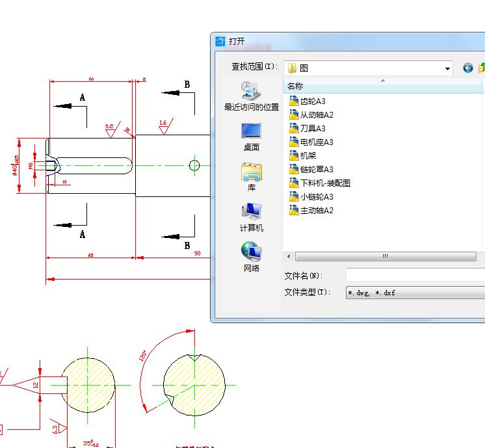Click the 从动轴A2 file name text

point(317,115)
